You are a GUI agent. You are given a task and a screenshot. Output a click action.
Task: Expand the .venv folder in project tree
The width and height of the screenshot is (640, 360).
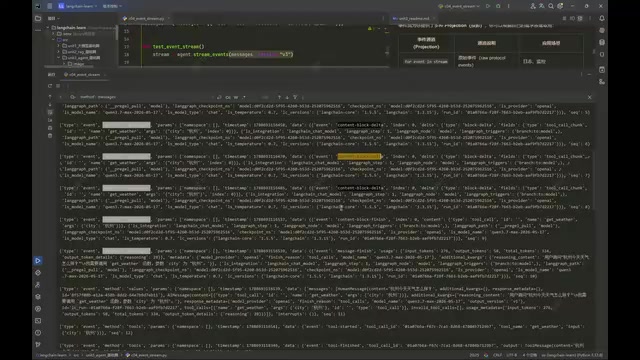[x=53, y=34]
